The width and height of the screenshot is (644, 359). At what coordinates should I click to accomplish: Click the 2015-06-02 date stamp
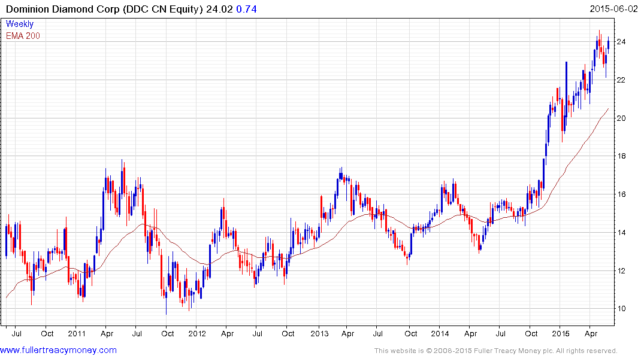click(x=613, y=9)
